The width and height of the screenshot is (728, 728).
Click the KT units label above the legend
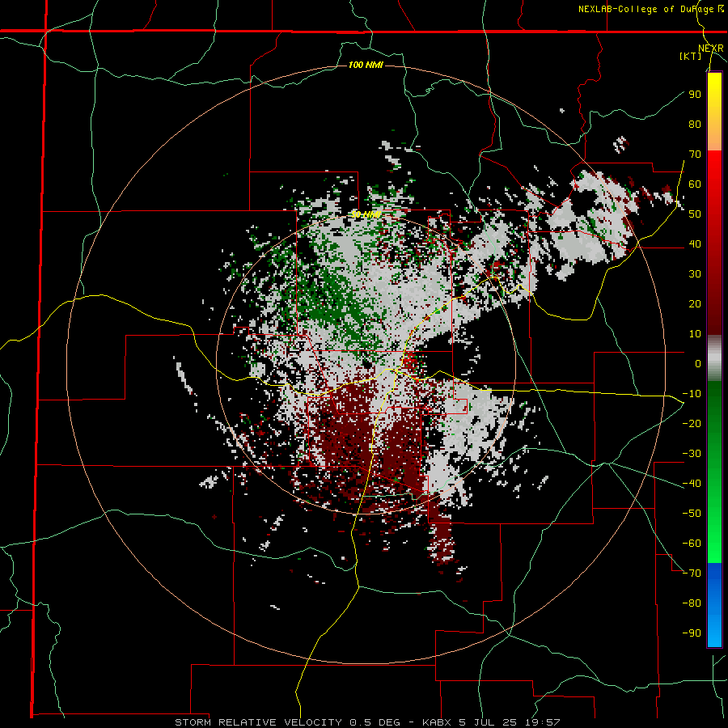click(x=691, y=56)
